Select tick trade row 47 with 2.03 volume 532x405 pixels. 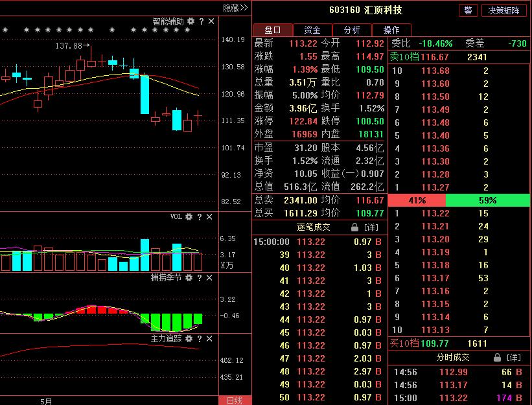click(319, 358)
